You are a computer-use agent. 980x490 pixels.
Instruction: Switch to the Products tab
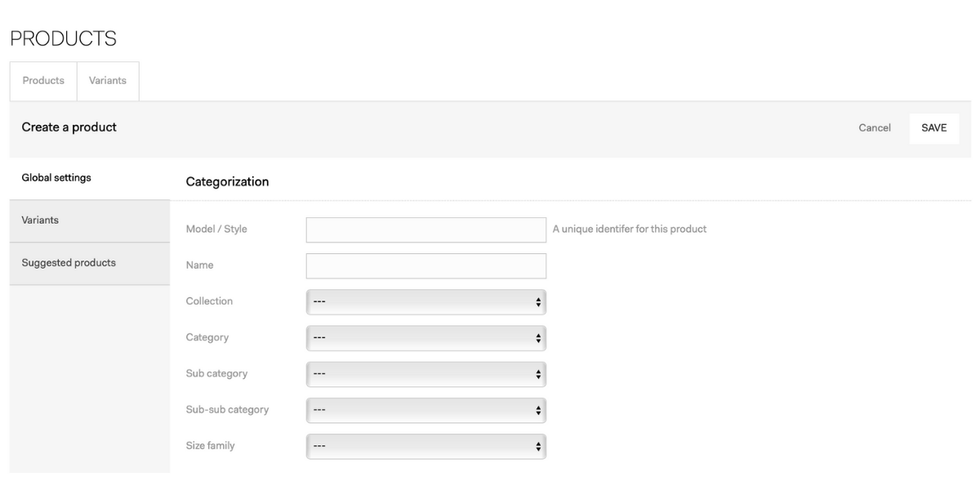pos(43,81)
